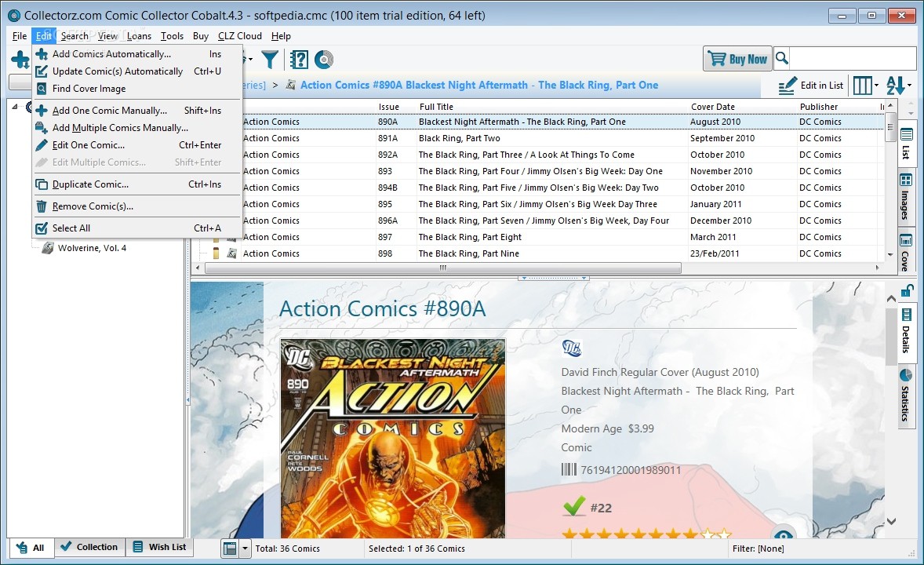Open the File menu

point(20,36)
